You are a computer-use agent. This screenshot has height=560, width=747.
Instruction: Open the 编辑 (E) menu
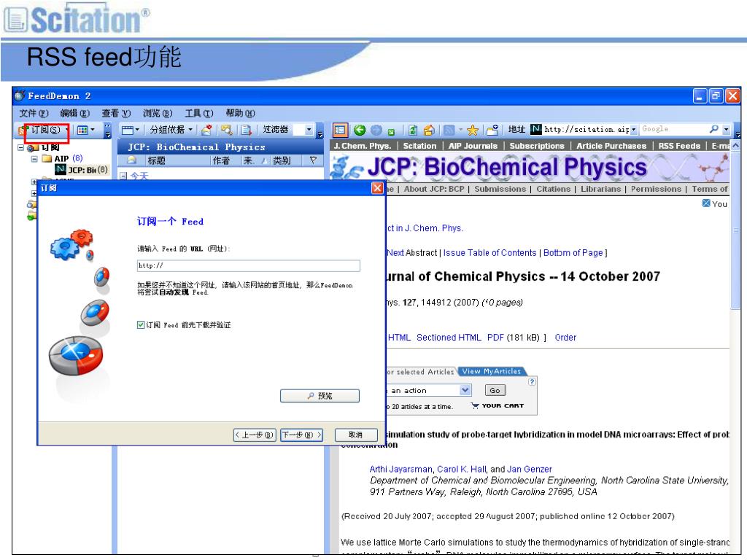point(75,113)
